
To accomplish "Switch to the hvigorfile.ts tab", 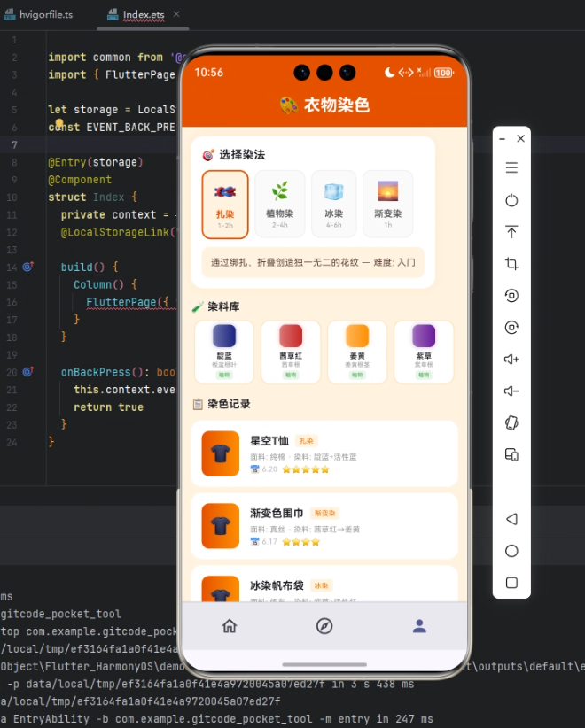I will click(x=39, y=15).
